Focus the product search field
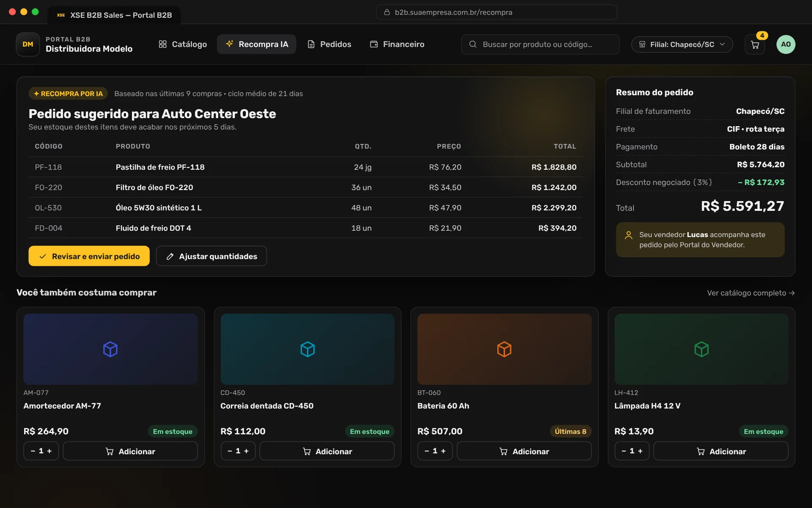812x508 pixels. (x=540, y=44)
